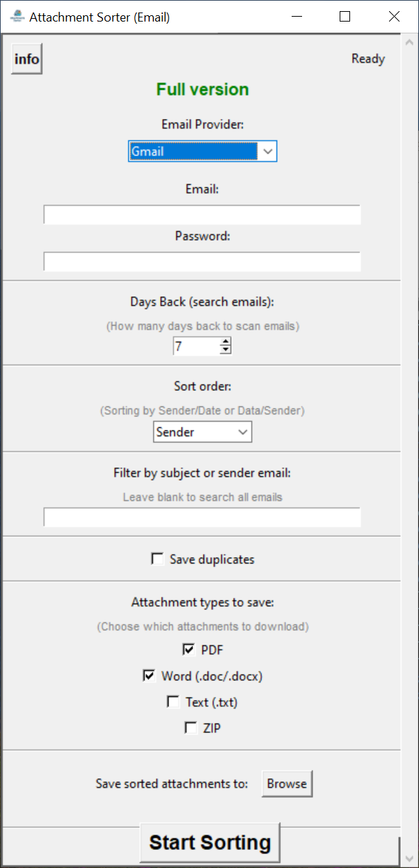The width and height of the screenshot is (419, 868).
Task: Open the info button
Action: (x=27, y=59)
